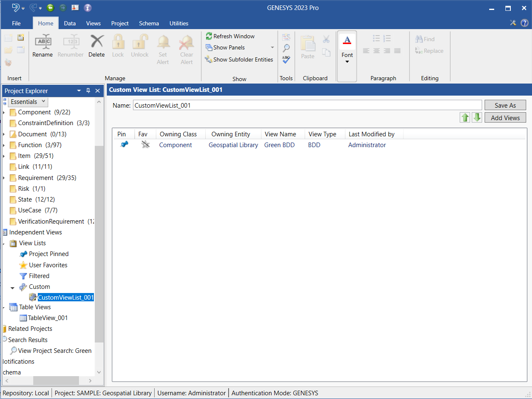Toggle favorite star for Green BDD row
Screen dimensions: 532x399
pyautogui.click(x=145, y=145)
